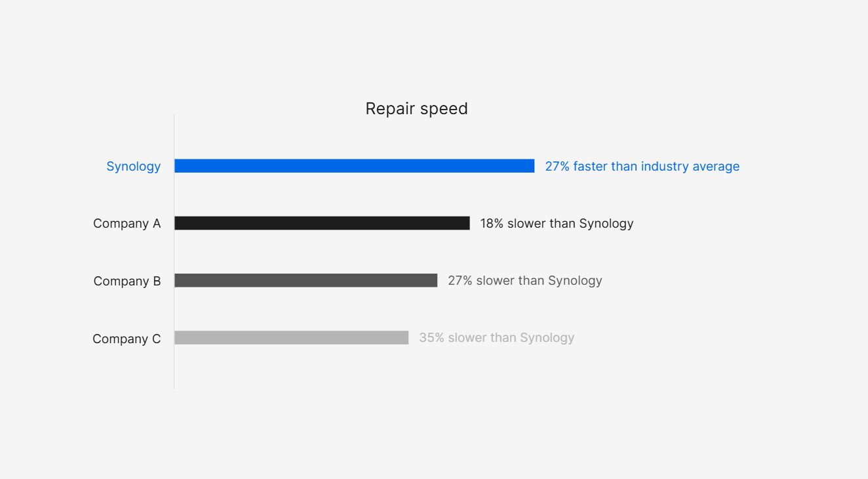Select the blue Synology axis label
Image resolution: width=868 pixels, height=479 pixels.
coord(133,167)
